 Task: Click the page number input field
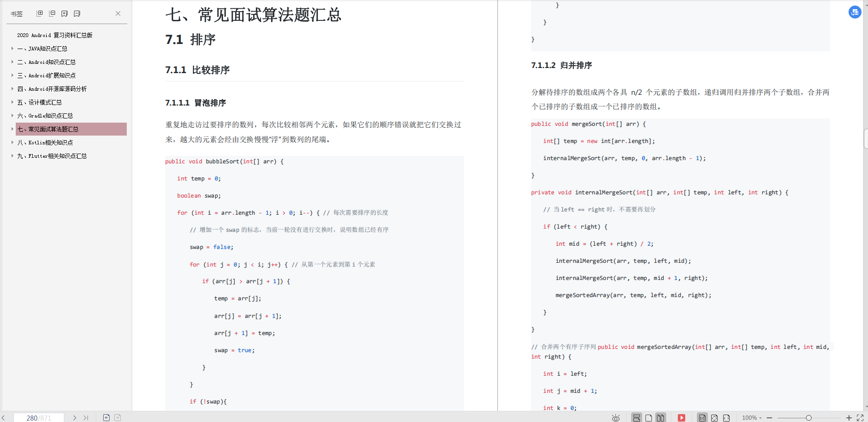(x=39, y=418)
